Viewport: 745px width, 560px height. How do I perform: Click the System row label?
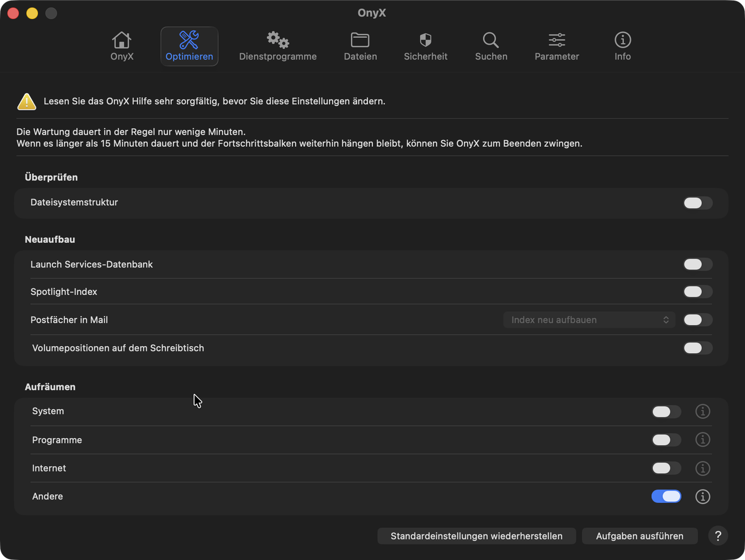(48, 411)
